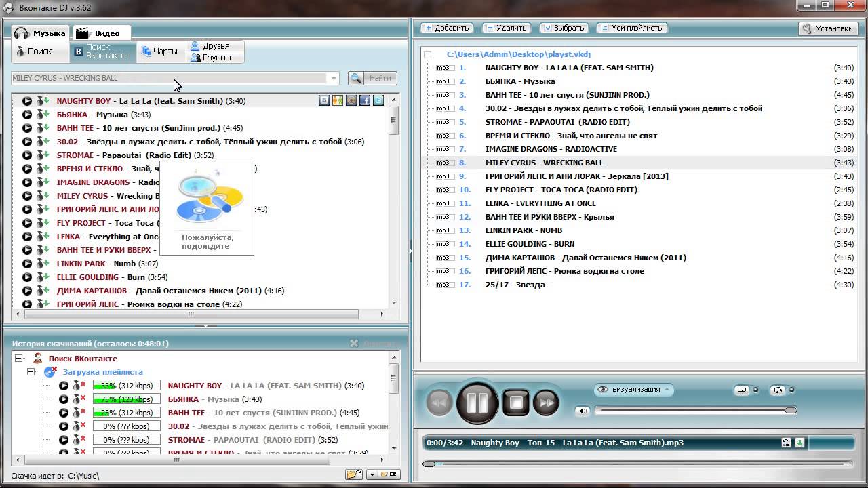Screen dimensions: 868x488
Task: Play downloading ВАНН ТЕЕ track in history
Action: click(64, 413)
